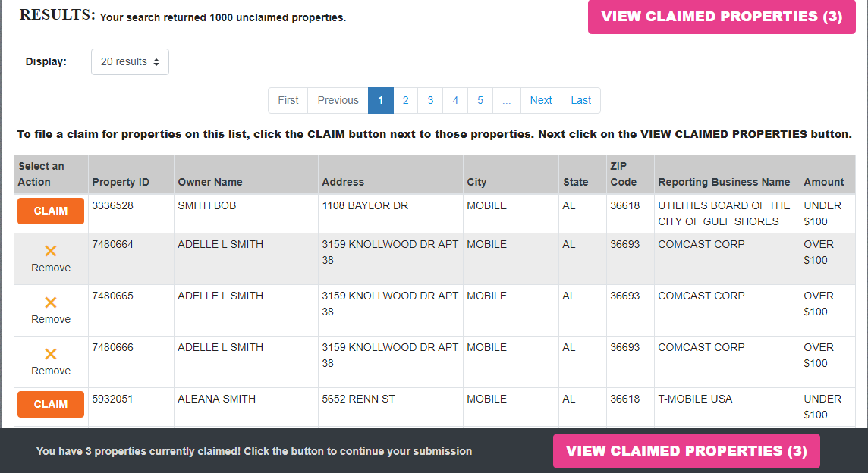Jump to the Last results page

coord(581,100)
